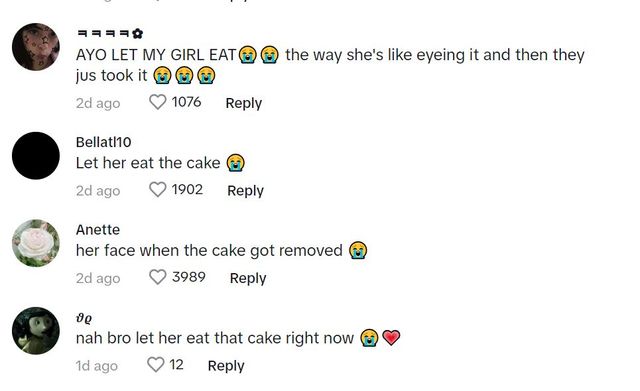This screenshot has width=640, height=391.
Task: Like Bellatl10's comment with 1902 likes
Action: pos(158,190)
